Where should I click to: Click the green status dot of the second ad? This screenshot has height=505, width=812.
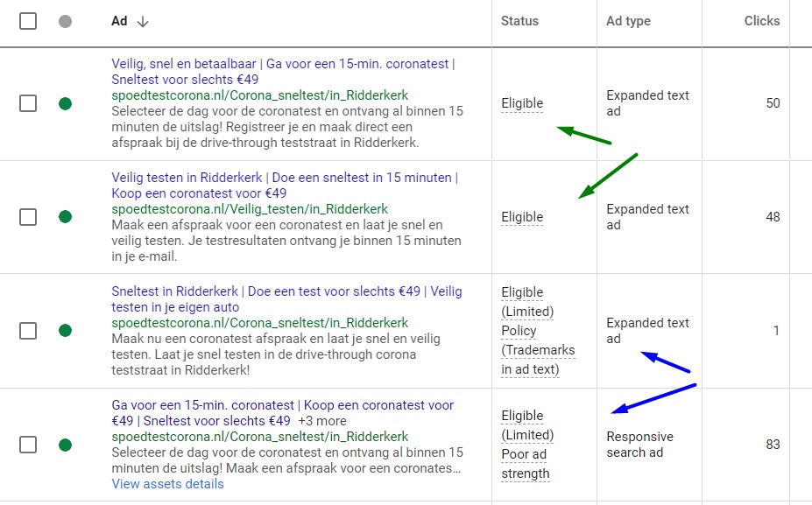tap(65, 217)
